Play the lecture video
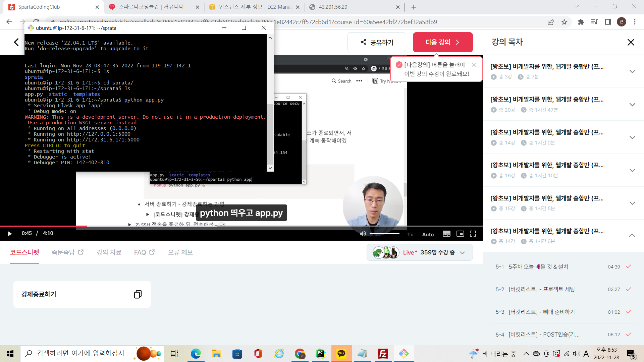This screenshot has height=362, width=644. click(10, 234)
